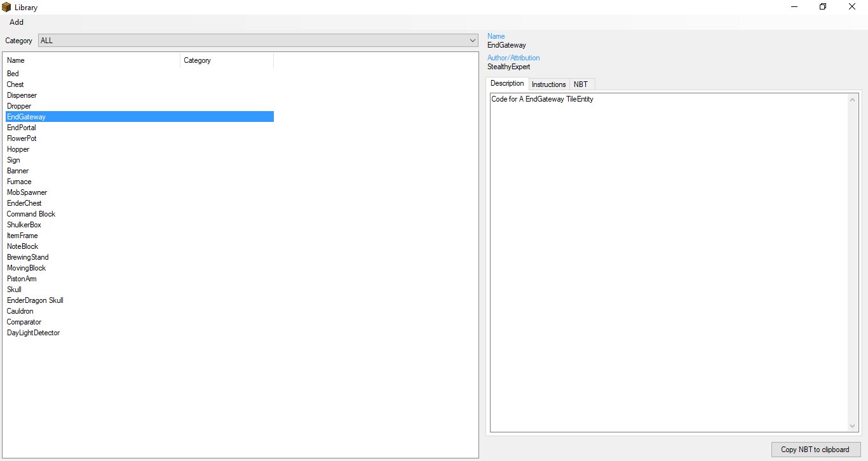Select the MobSpawner entry
This screenshot has width=868, height=461.
[x=27, y=192]
